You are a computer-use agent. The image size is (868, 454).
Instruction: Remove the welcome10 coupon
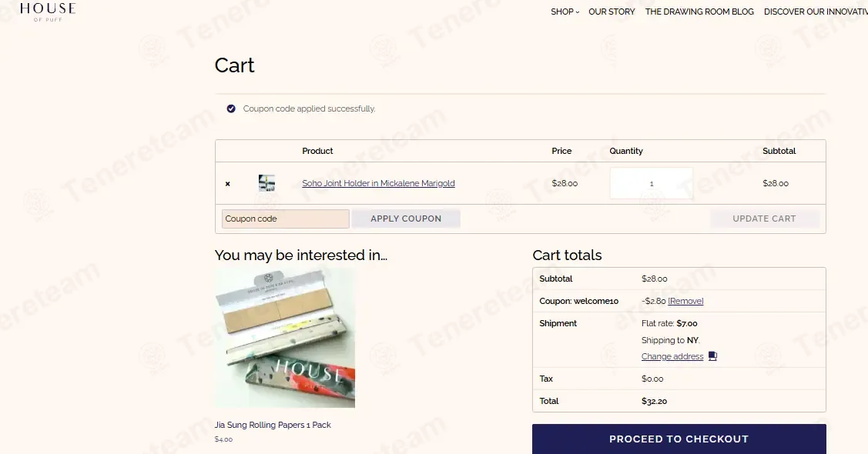[x=686, y=301]
